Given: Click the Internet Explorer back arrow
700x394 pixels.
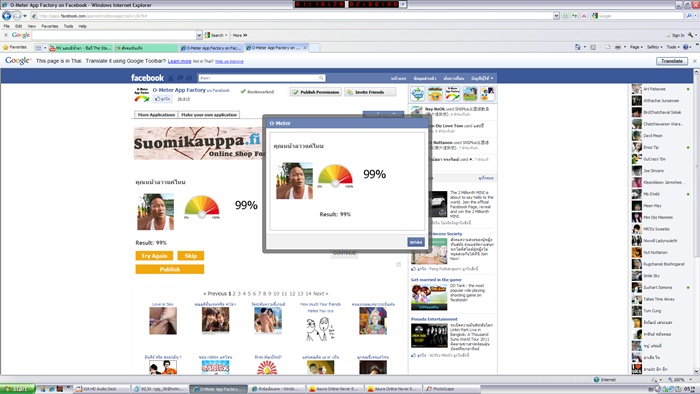Looking at the screenshot, I should 6,16.
